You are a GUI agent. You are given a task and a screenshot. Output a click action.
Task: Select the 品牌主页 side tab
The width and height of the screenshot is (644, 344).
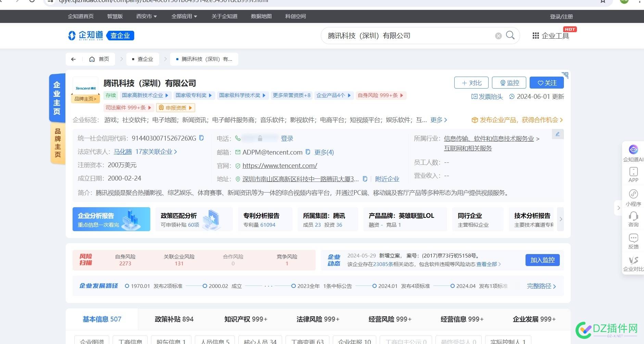coord(58,143)
